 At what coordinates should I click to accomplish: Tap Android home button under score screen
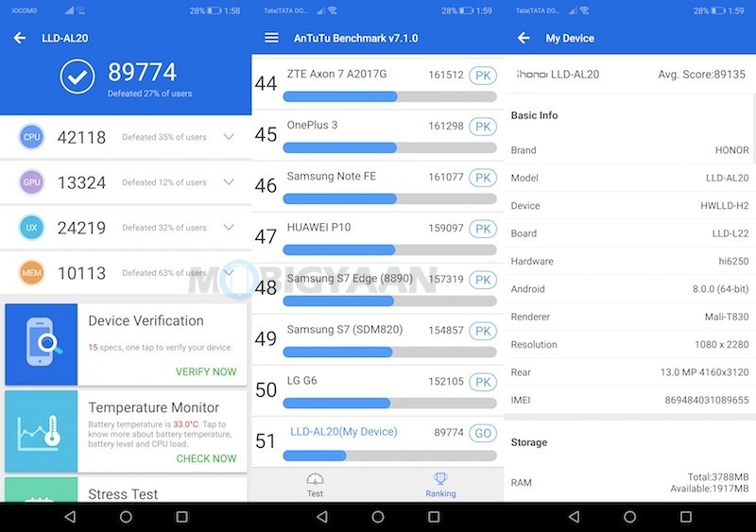point(126,517)
